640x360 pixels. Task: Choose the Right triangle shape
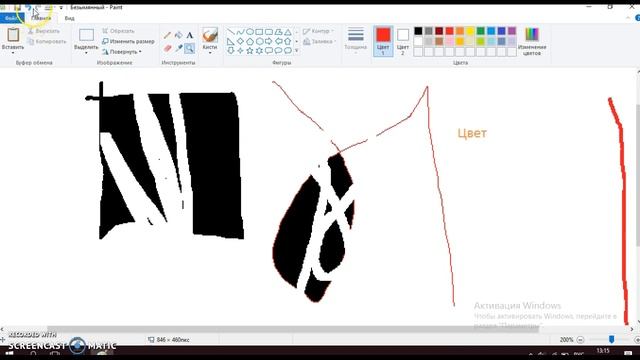(x=231, y=41)
